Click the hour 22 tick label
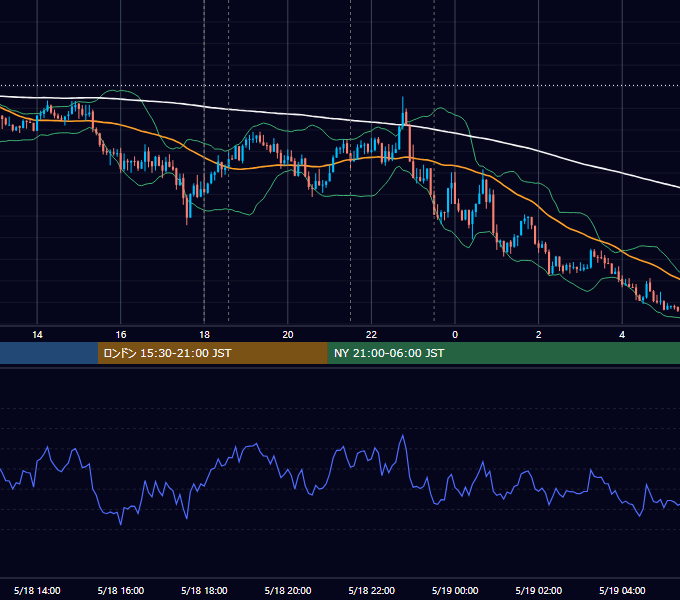This screenshot has height=600, width=680. tap(371, 334)
